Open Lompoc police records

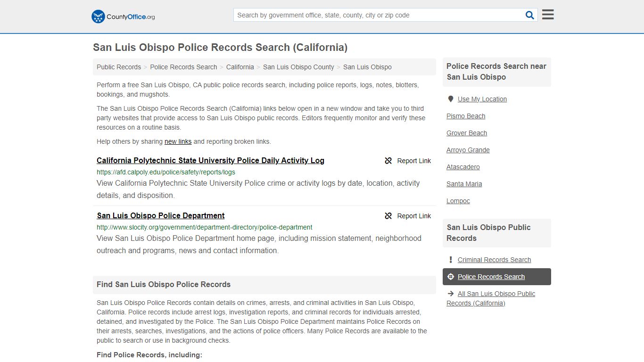(x=458, y=201)
